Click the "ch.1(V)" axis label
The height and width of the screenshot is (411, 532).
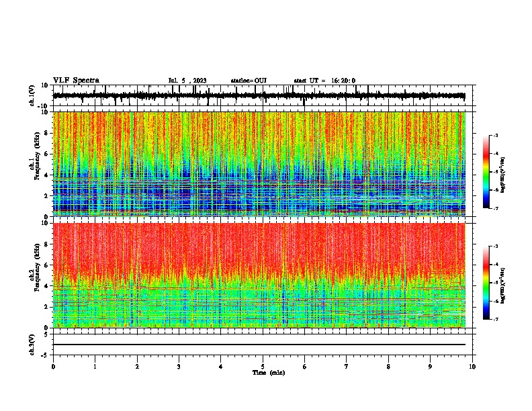tap(32, 95)
